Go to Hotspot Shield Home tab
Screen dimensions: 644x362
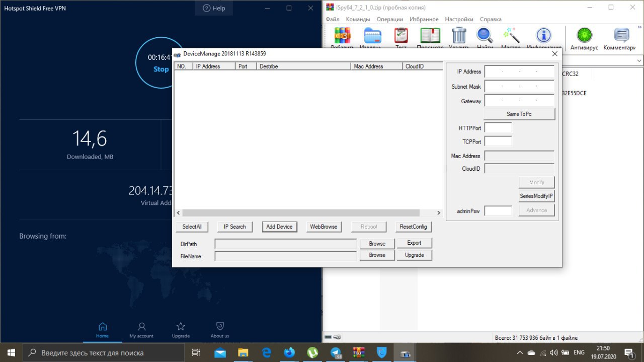(x=103, y=330)
